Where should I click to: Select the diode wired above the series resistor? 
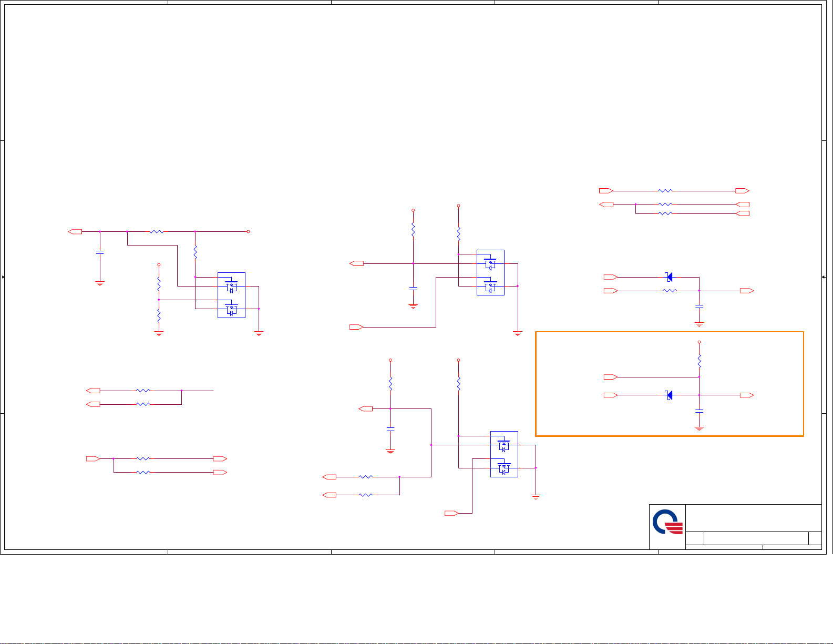[x=669, y=277]
